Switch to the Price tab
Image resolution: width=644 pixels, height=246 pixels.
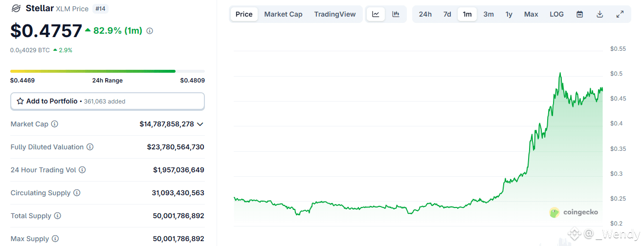(244, 14)
